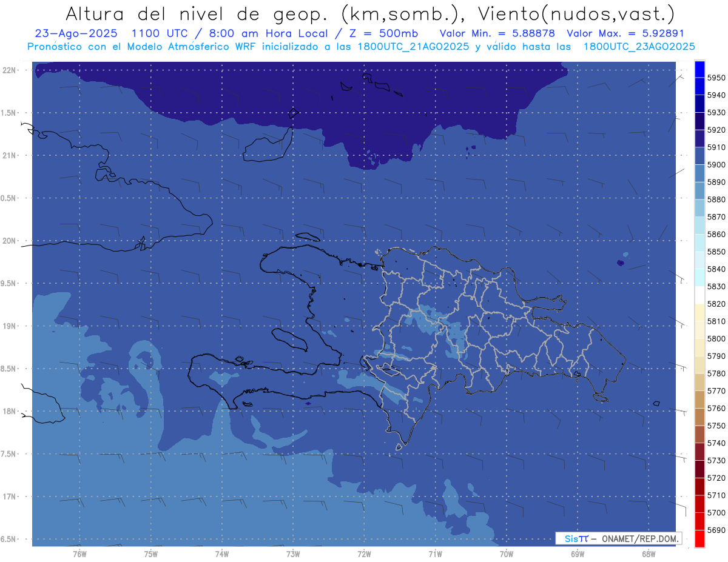
Task: Click the '5710' colorbar value
Action: tap(716, 495)
